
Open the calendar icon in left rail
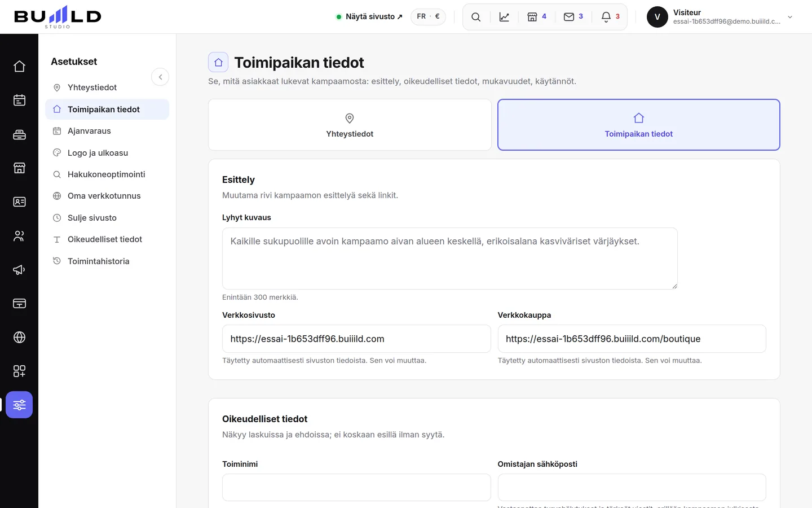click(x=19, y=100)
